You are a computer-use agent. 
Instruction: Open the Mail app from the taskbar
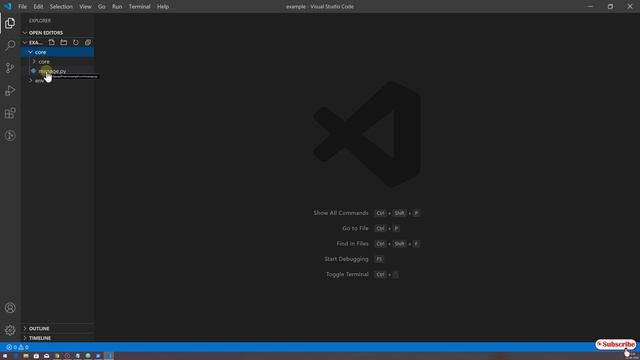click(47, 356)
